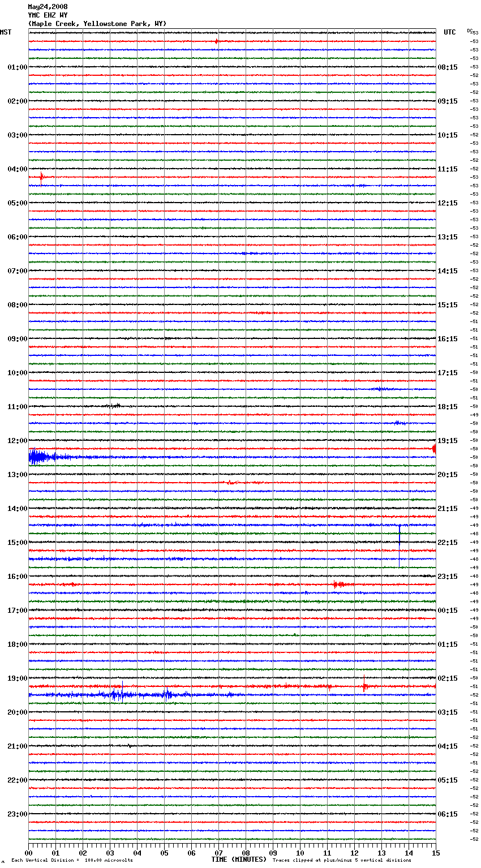The width and height of the screenshot is (481, 868).
Task: Select the 10:00 MST time label
Action: pos(18,373)
